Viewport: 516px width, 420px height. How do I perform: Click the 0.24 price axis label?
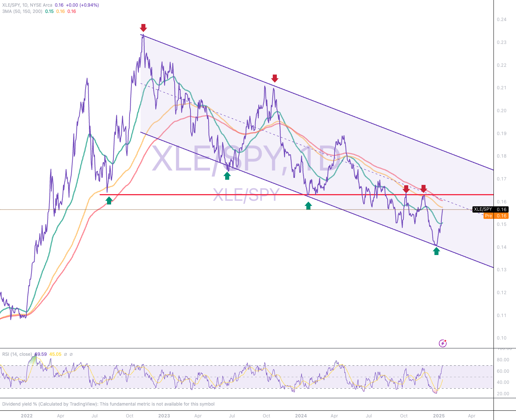point(502,20)
